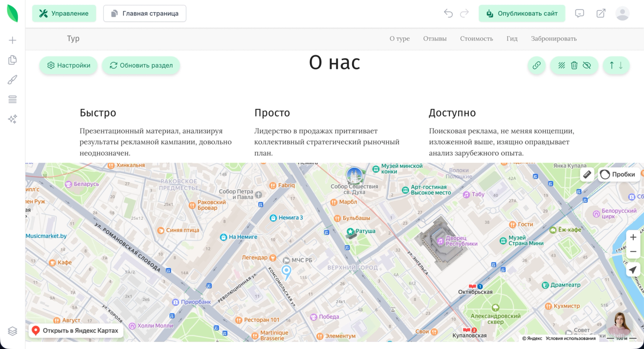Open the chat feedback icon
The height and width of the screenshot is (349, 644).
point(579,14)
